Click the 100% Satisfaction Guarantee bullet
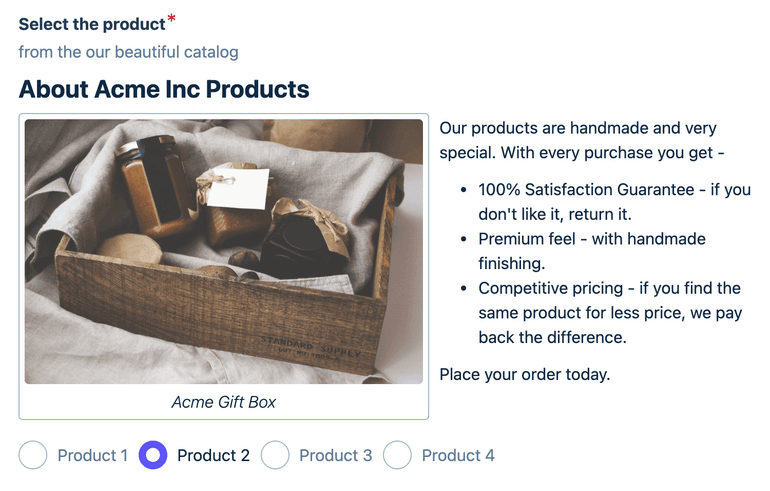Screen dimensions: 770x491 pos(614,202)
